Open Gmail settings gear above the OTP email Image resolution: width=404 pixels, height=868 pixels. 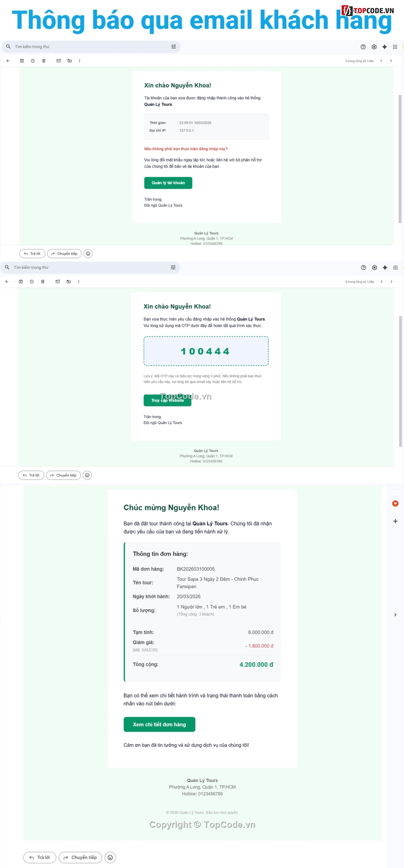click(374, 268)
